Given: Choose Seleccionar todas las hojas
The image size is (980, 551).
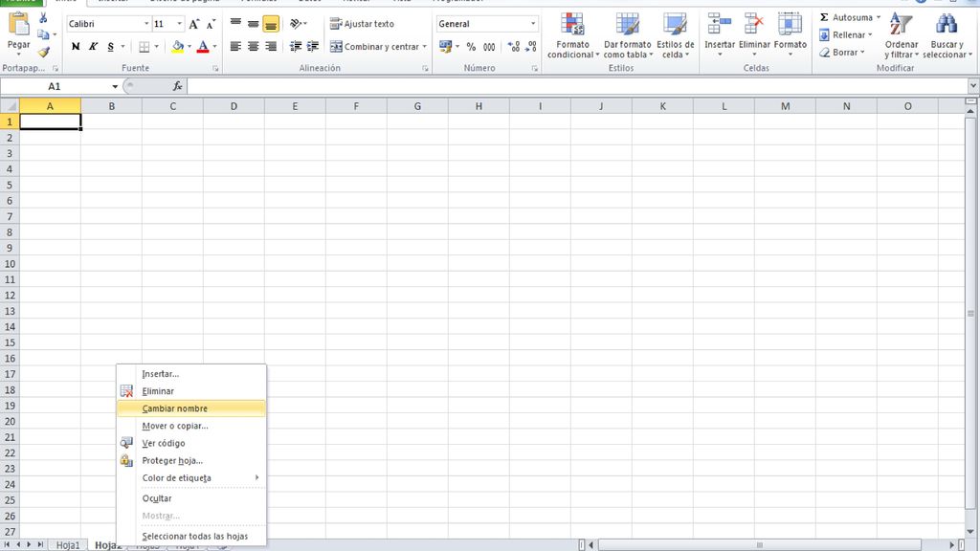Looking at the screenshot, I should (191, 536).
